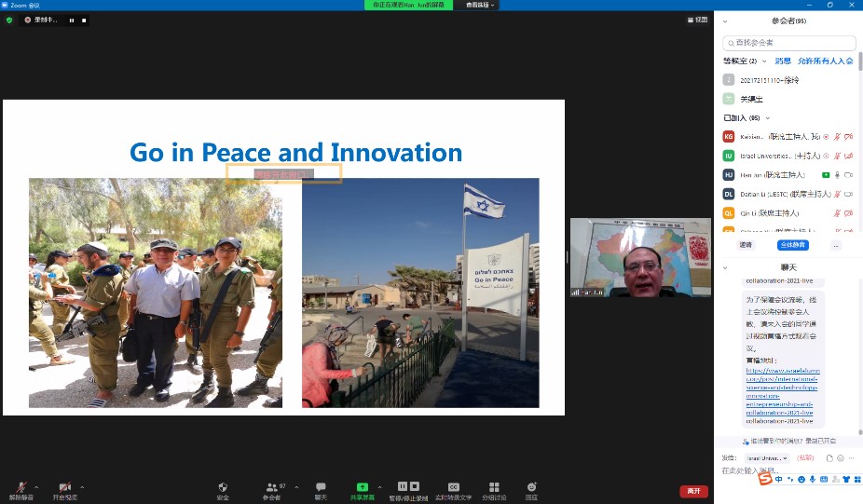This screenshot has width=863, height=504.
Task: Open the live transcript CC icon
Action: [453, 487]
